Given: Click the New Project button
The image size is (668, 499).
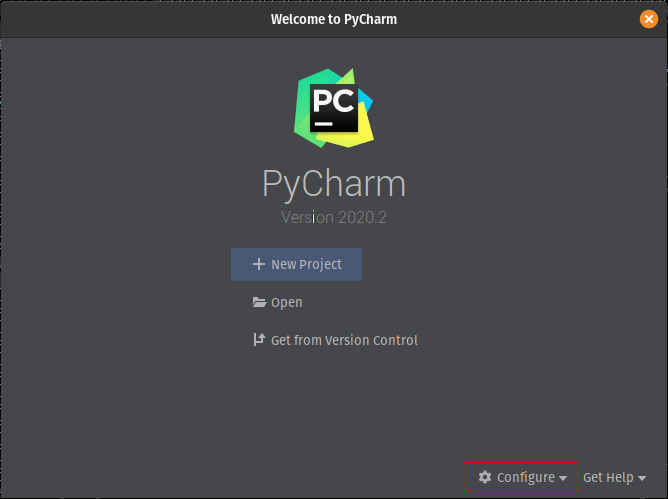Looking at the screenshot, I should 297,264.
